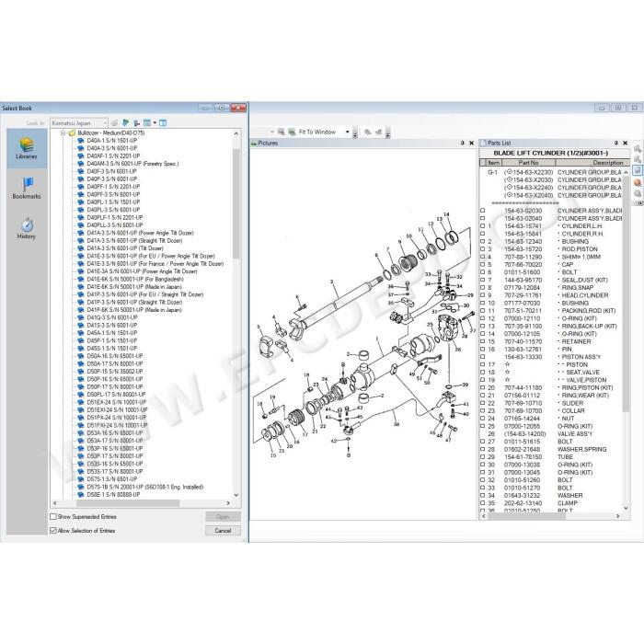Select the Pictures panel tab title

click(268, 143)
